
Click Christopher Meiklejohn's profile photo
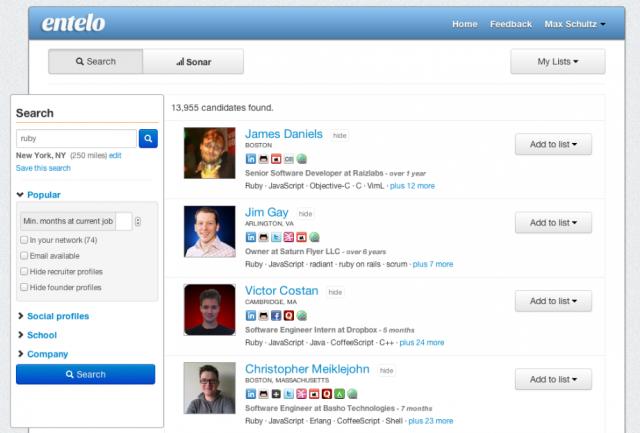[210, 388]
